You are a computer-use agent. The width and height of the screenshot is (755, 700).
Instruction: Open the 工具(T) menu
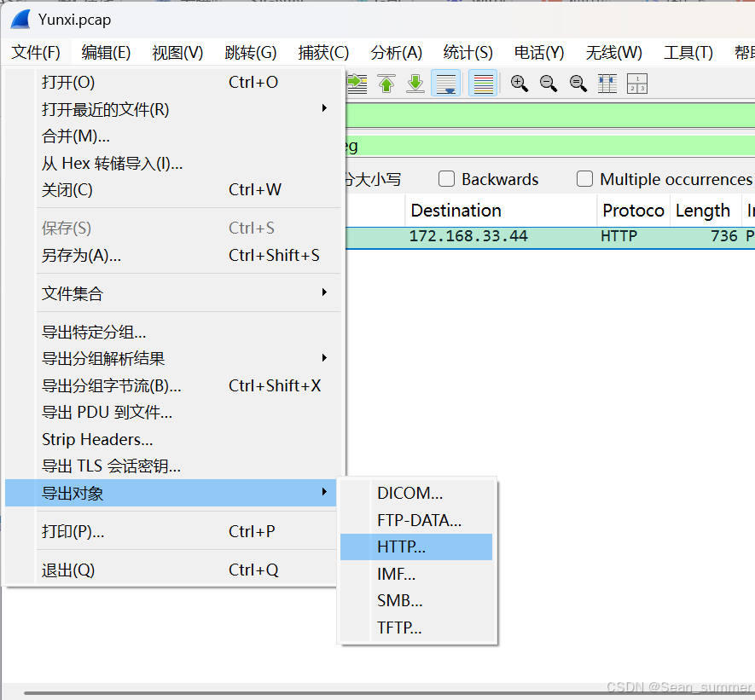(688, 52)
